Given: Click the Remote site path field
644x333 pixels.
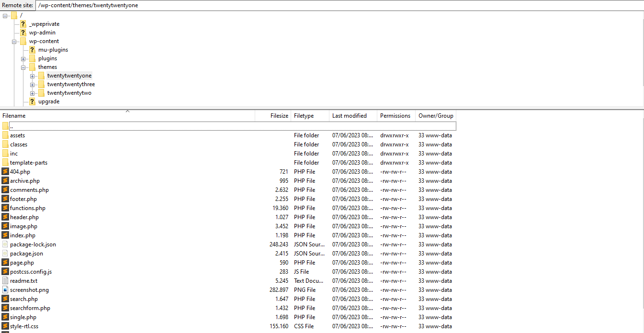Looking at the screenshot, I should click(339, 5).
